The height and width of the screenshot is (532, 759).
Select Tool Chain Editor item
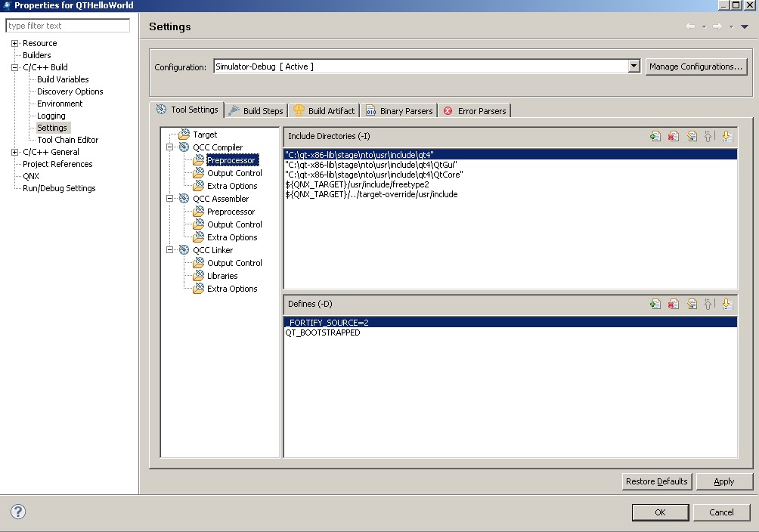pyautogui.click(x=68, y=140)
